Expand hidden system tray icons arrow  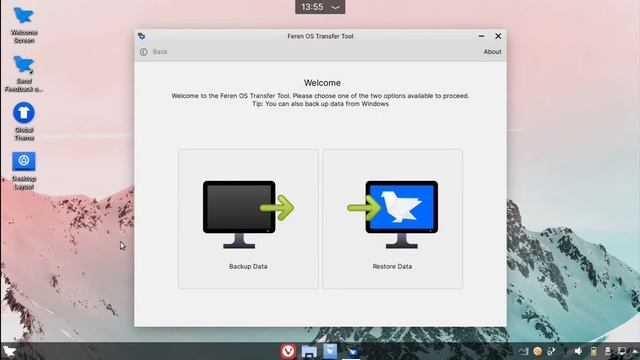click(635, 351)
